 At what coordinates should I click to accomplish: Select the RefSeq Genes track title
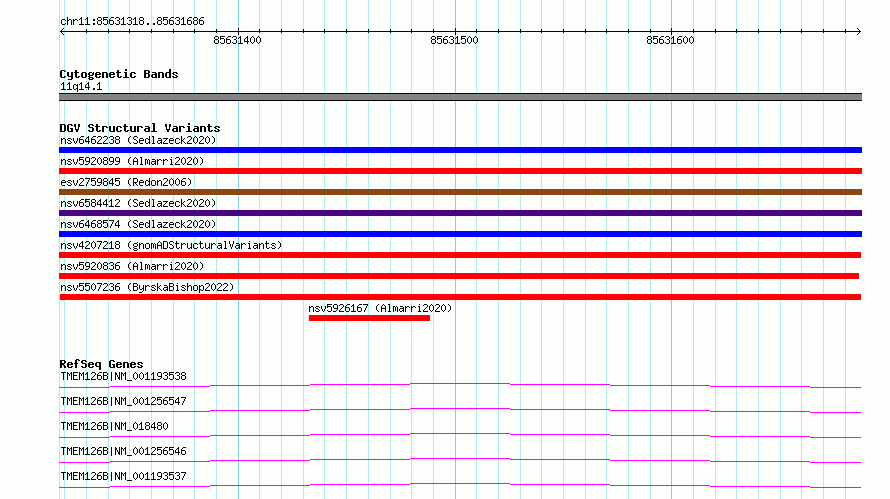coord(102,364)
